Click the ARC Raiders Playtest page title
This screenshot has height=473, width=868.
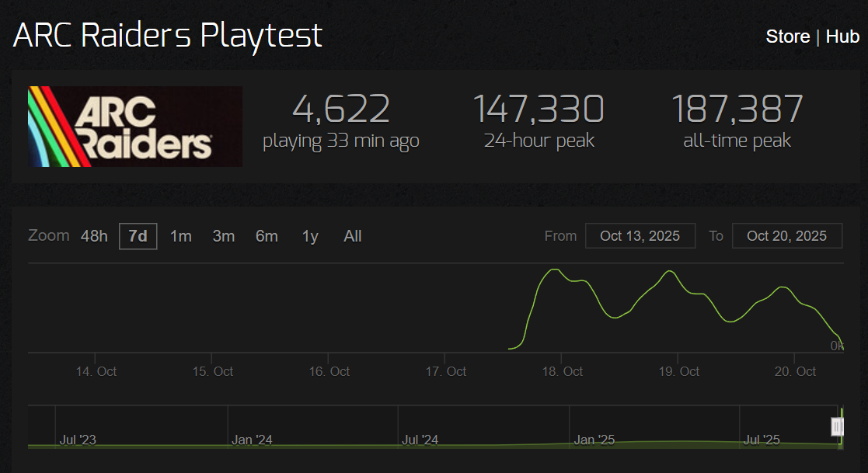tap(168, 36)
